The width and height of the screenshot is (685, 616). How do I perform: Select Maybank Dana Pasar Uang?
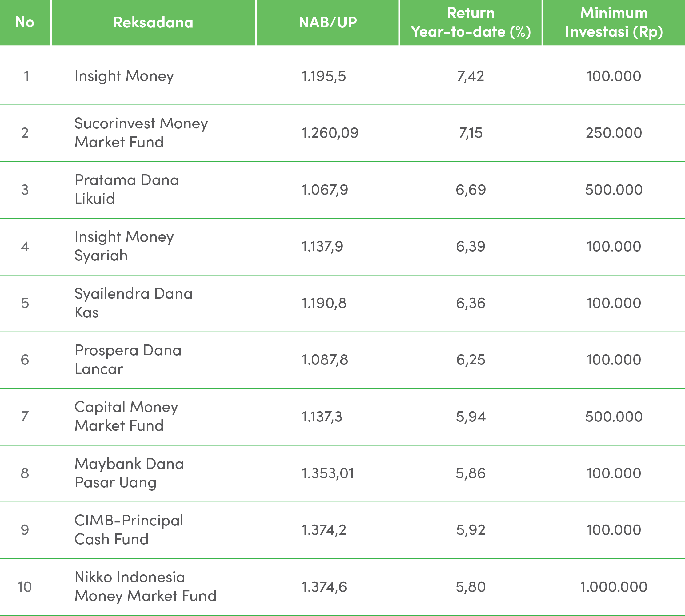(129, 473)
